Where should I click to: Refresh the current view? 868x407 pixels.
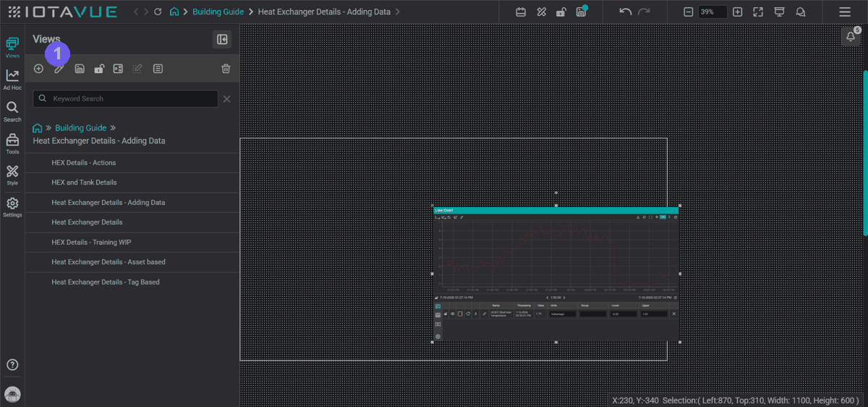(x=158, y=12)
